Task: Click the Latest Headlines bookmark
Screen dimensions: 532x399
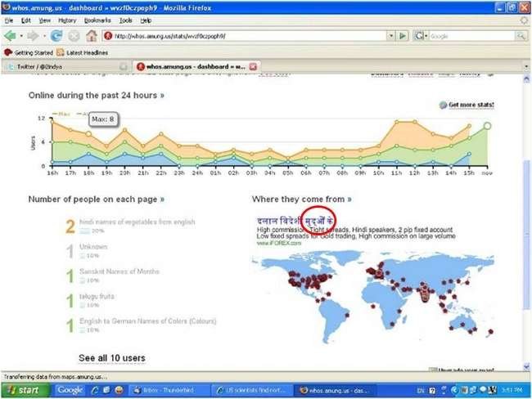Action: (83, 52)
